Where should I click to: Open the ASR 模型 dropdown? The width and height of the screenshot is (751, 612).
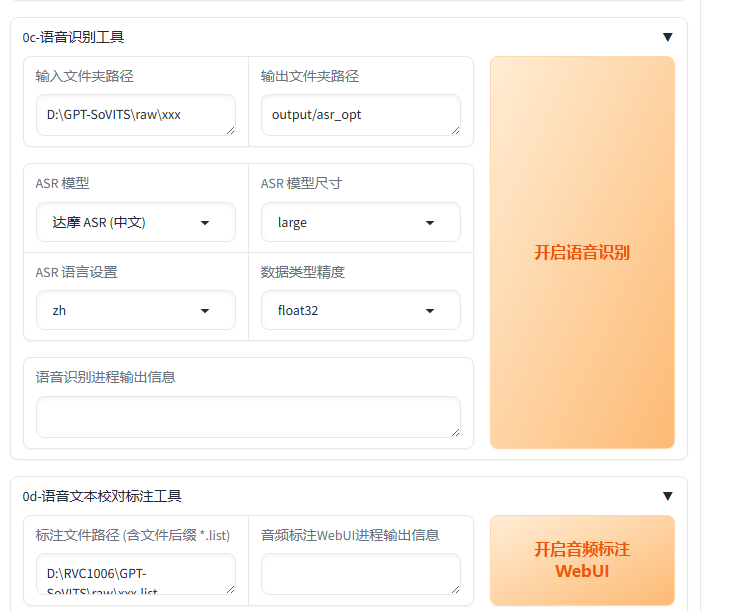click(136, 222)
